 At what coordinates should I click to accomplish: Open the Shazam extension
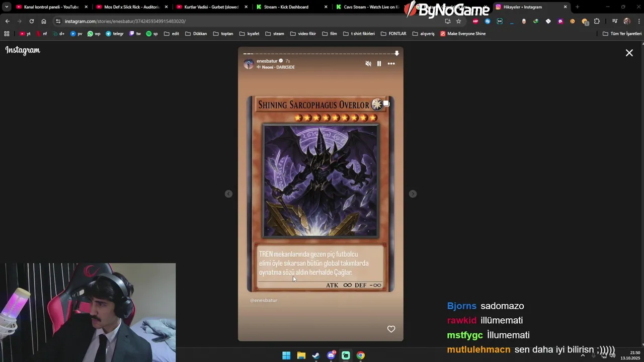tap(488, 21)
